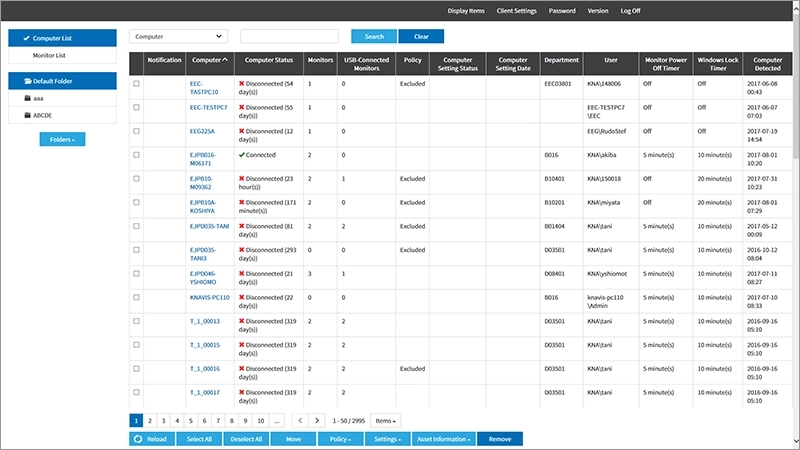This screenshot has height=450, width=800.
Task: Click the 'Connected' status text
Action: point(261,155)
